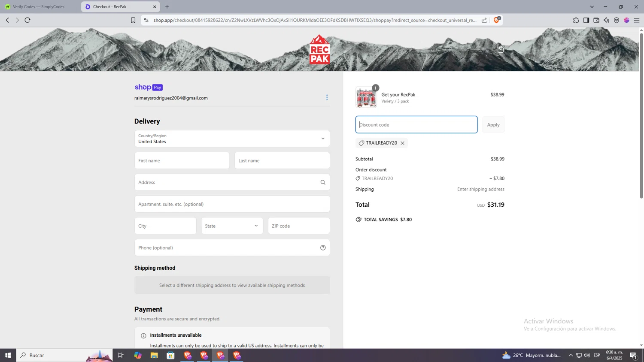Open the browser main hamburger menu
Screen dimensions: 644x362
coord(637,20)
